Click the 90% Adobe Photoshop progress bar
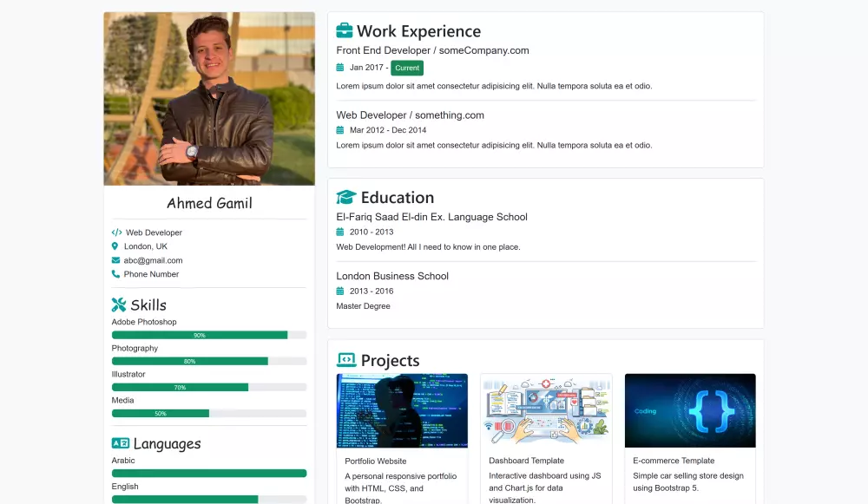Viewport: 868px width, 504px height. [208, 335]
